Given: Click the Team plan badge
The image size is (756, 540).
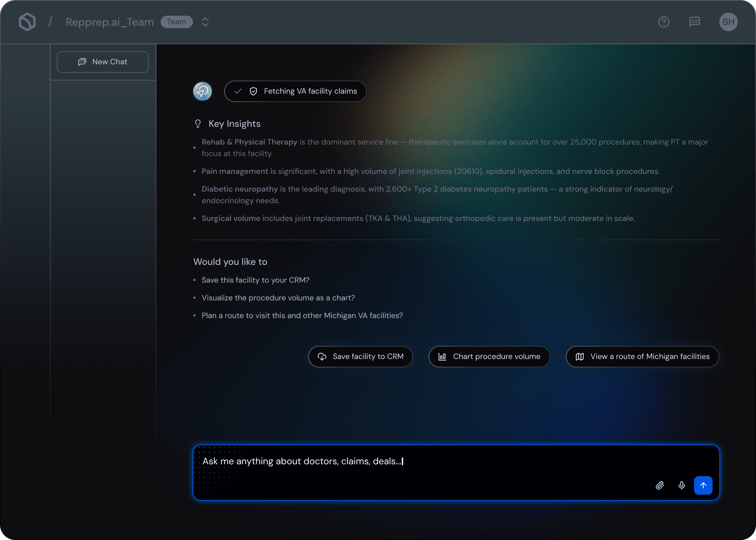Looking at the screenshot, I should [x=177, y=22].
